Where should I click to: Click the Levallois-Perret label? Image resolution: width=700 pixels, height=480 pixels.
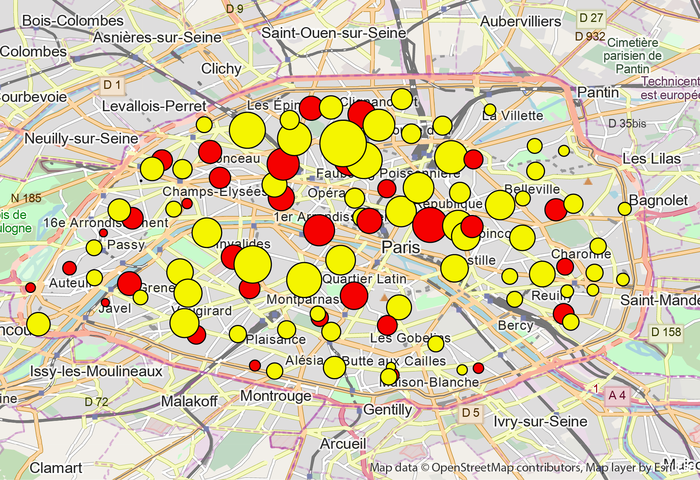click(x=154, y=106)
